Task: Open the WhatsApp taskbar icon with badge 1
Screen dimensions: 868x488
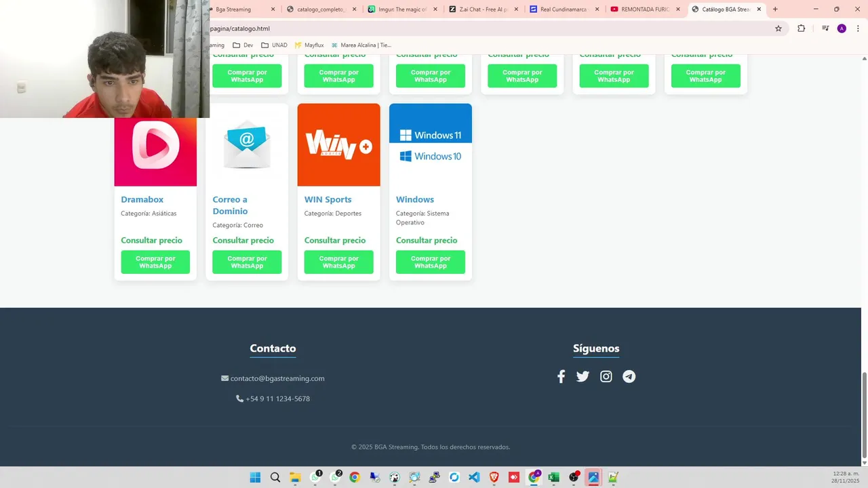Action: (x=315, y=477)
